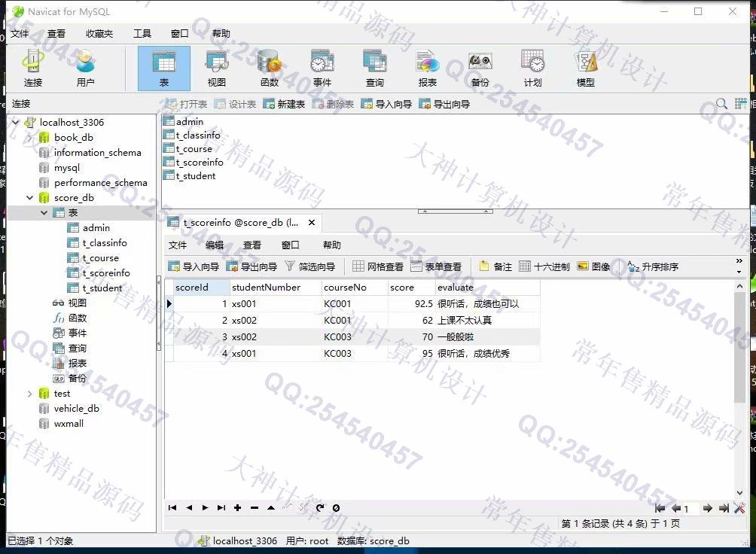Collapse the localhost_3306 connection node
This screenshot has width=756, height=554.
[16, 122]
